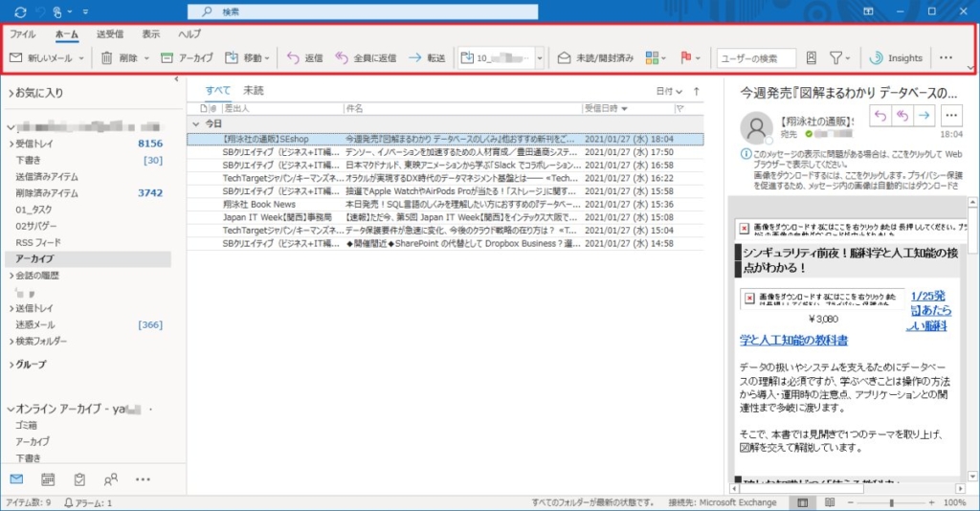Viewport: 980px width, 511px height.
Task: Open the address book icon
Action: point(812,58)
